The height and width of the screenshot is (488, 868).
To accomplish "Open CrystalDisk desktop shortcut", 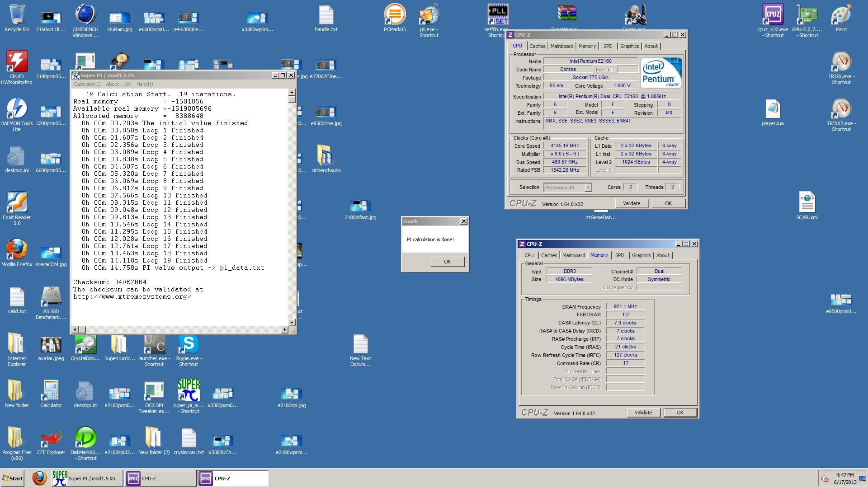I will 85,347.
